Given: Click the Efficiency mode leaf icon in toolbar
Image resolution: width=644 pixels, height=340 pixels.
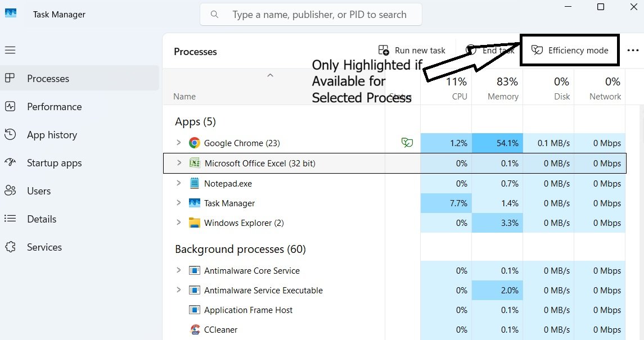Looking at the screenshot, I should click(537, 50).
